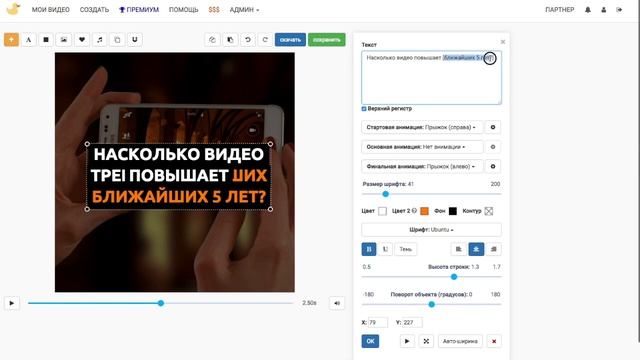Log out using the exit icon

click(619, 10)
